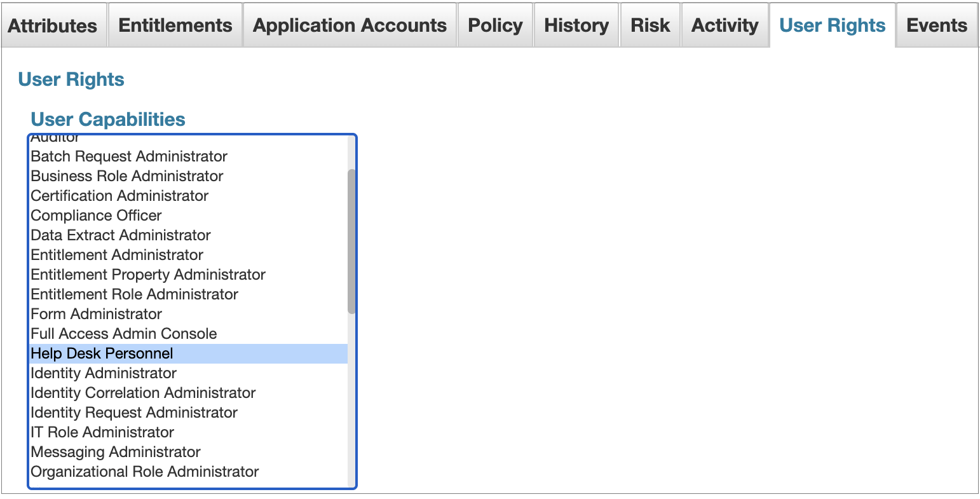Pick Compliance Officer from capabilities
980x499 pixels.
pos(96,215)
